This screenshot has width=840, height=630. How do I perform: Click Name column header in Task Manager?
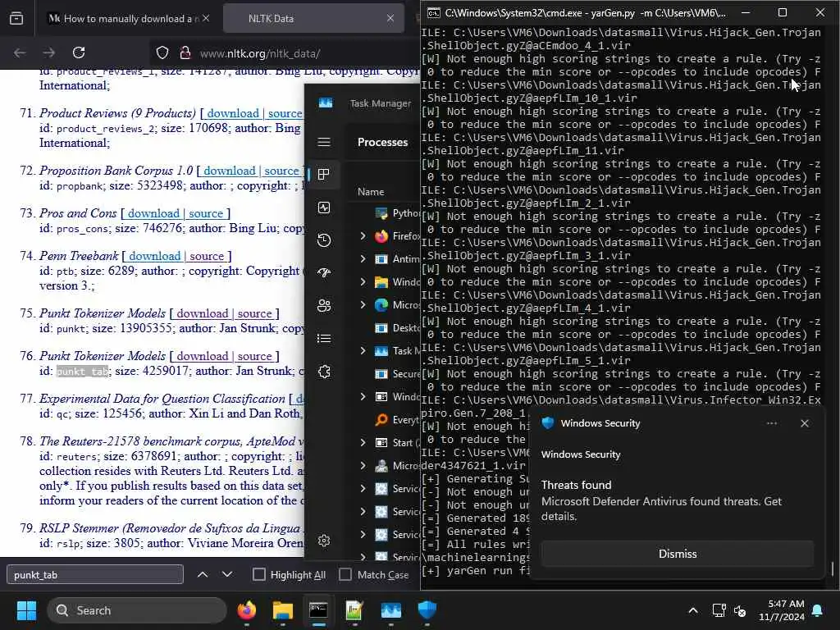coord(371,192)
